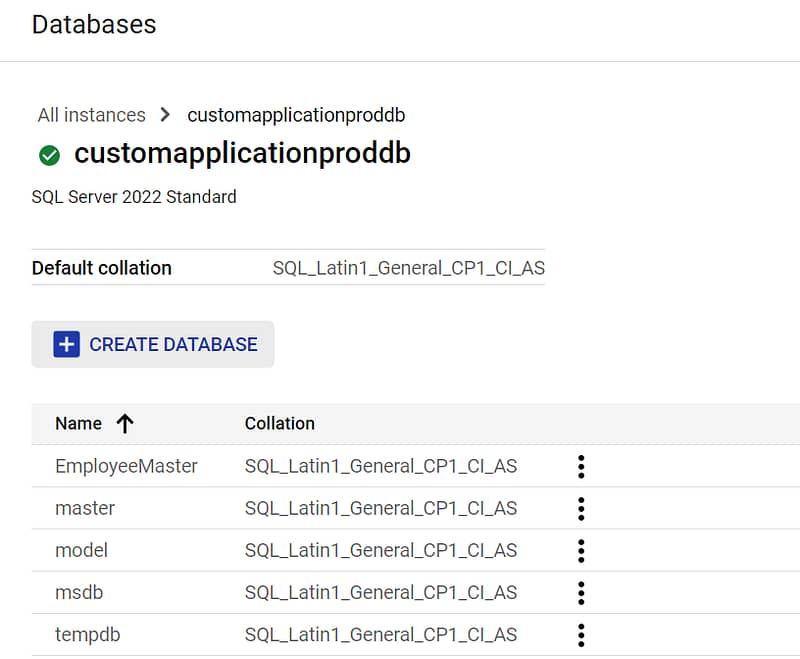Open the master database actions menu

(581, 509)
